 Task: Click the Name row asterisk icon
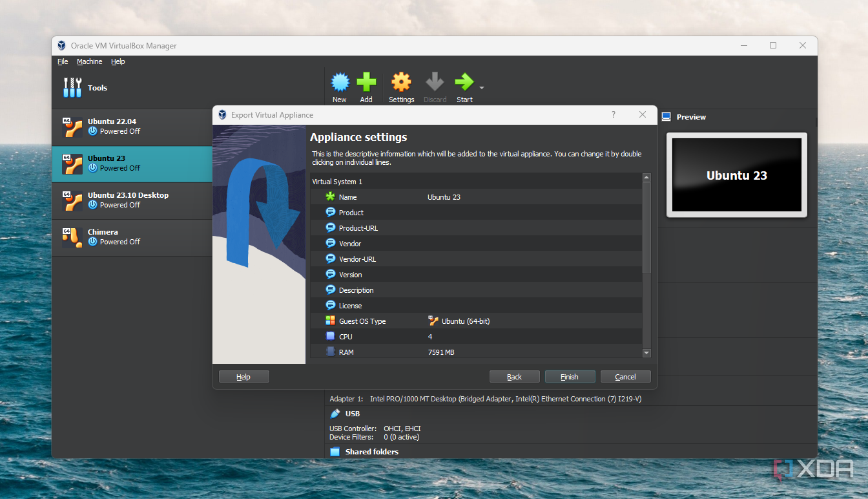[x=331, y=196]
